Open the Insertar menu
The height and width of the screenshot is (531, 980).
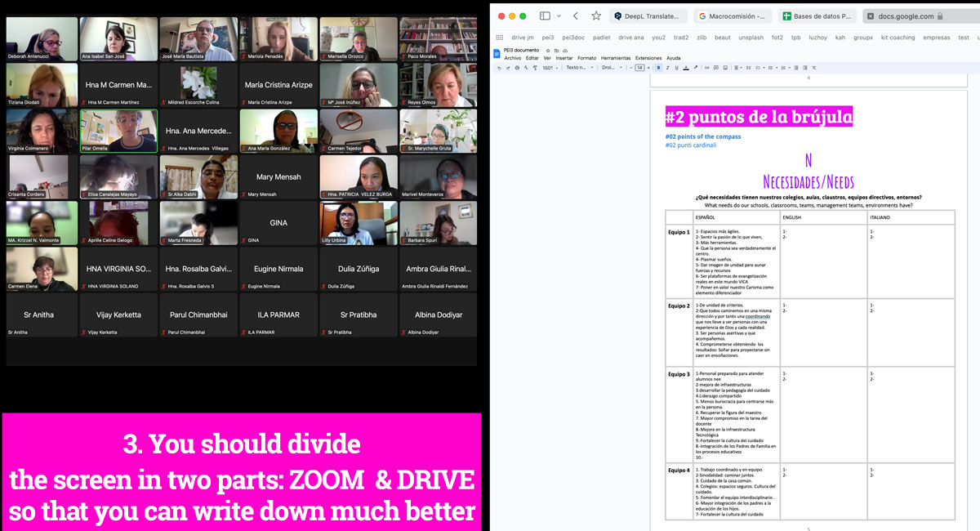click(x=564, y=58)
